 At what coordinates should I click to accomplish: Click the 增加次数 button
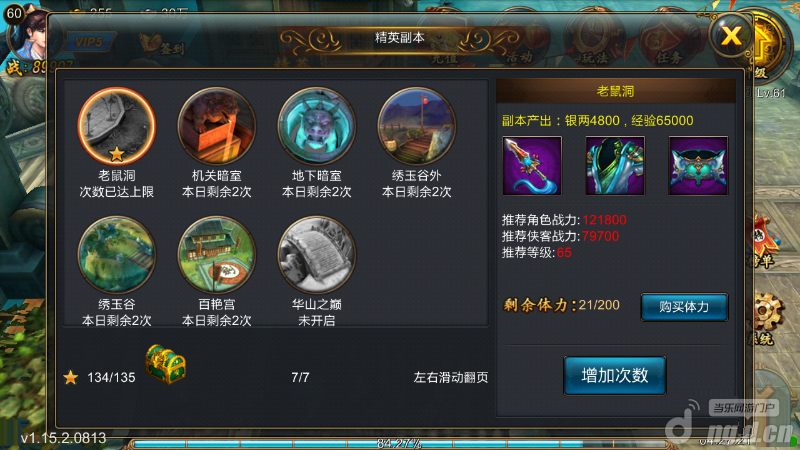[x=615, y=376]
